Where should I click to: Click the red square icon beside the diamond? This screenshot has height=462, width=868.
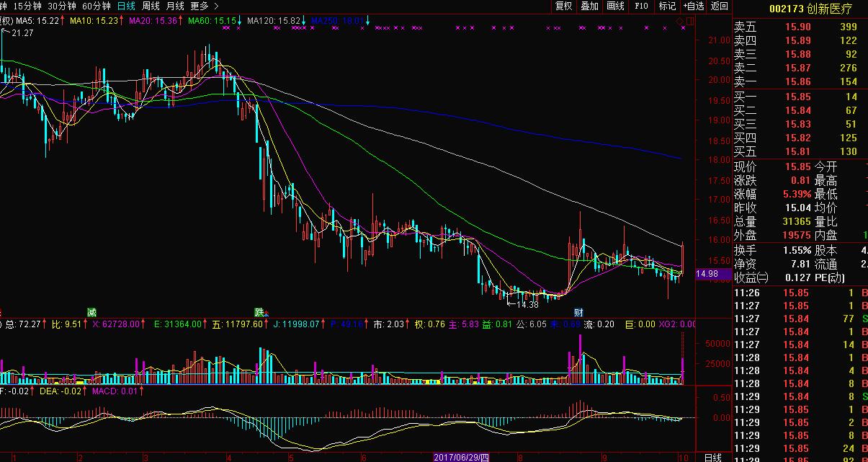690,19
